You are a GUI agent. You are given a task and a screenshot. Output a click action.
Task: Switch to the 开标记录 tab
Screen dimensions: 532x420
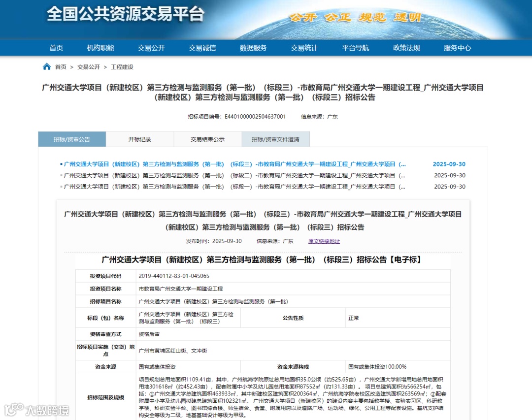point(139,139)
